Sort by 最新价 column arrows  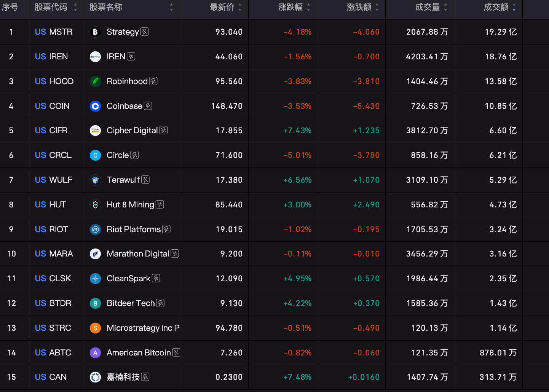pos(240,7)
